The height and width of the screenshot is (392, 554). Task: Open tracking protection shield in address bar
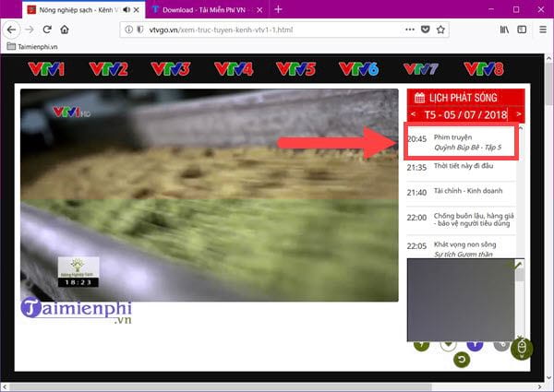(140, 30)
